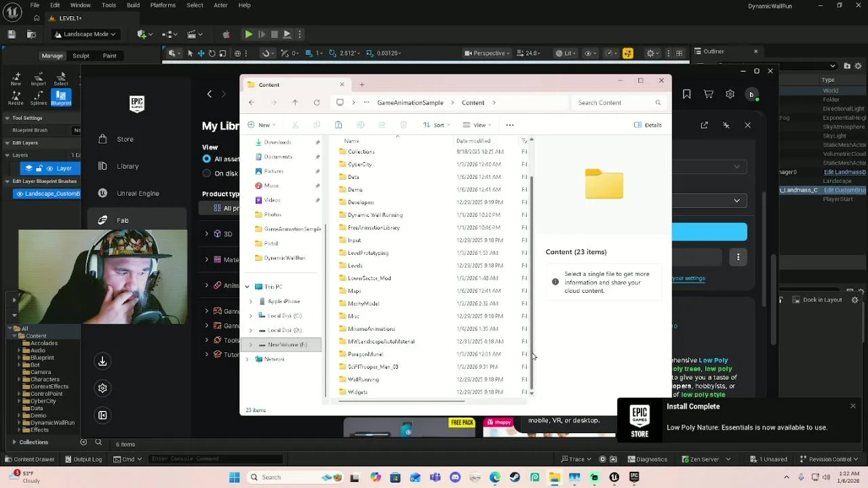Click the console command input field
Viewport: 868px width, 488px height.
coord(216,459)
